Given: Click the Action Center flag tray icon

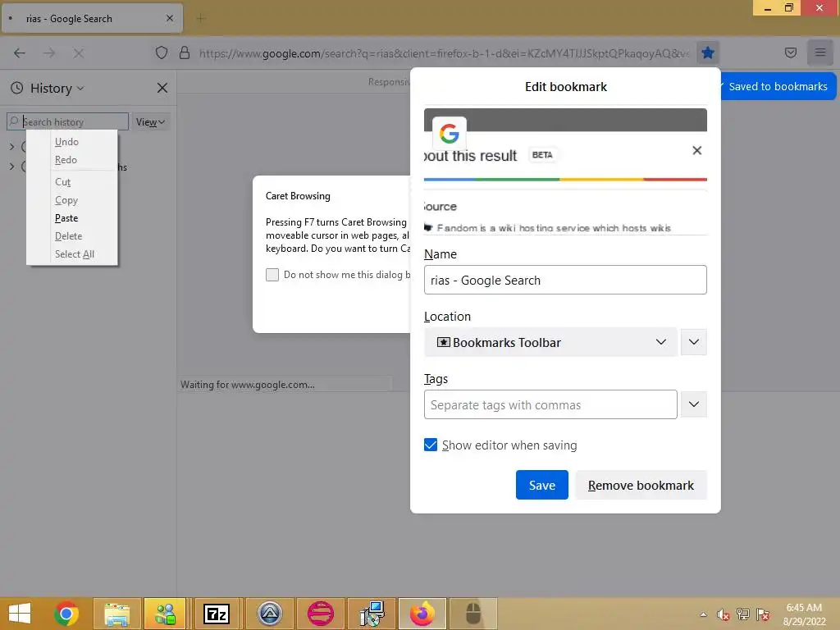Looking at the screenshot, I should (x=763, y=614).
